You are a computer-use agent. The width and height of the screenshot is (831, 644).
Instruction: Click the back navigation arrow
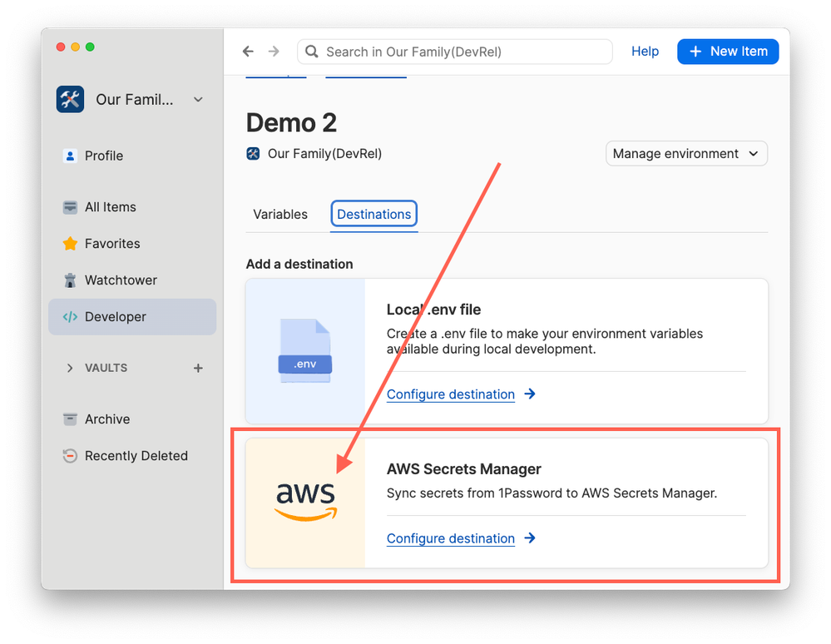click(x=248, y=52)
